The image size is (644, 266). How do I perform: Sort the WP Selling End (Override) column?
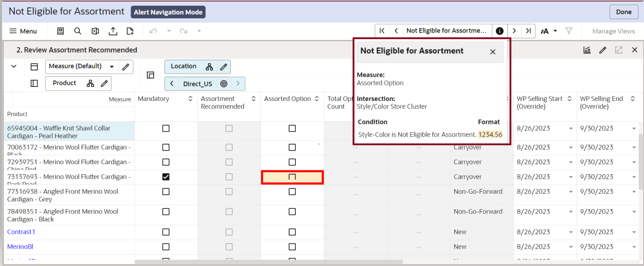(632, 99)
